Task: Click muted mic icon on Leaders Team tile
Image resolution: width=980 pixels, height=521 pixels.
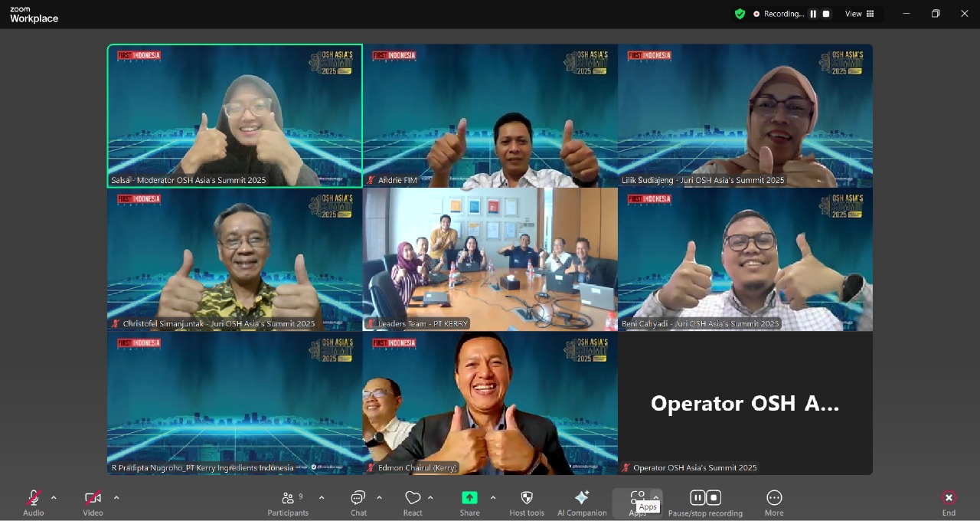Action: pos(371,324)
